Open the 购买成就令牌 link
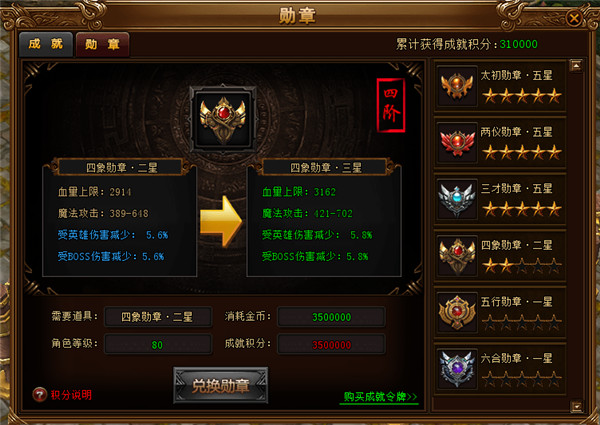The width and height of the screenshot is (600, 425). tap(379, 397)
